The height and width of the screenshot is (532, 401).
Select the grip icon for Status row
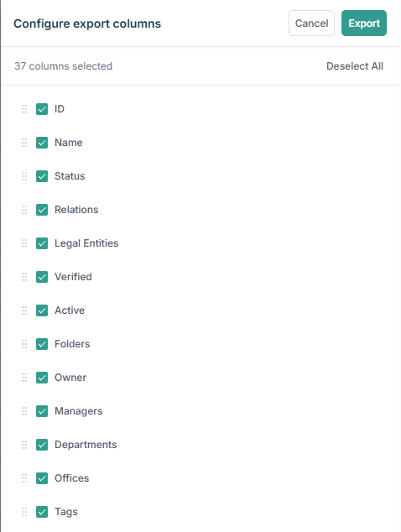pyautogui.click(x=24, y=176)
